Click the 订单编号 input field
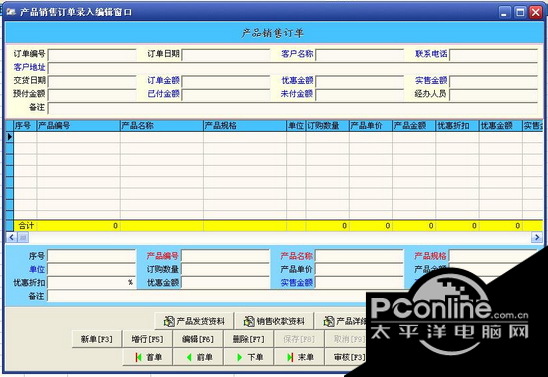 (x=92, y=55)
